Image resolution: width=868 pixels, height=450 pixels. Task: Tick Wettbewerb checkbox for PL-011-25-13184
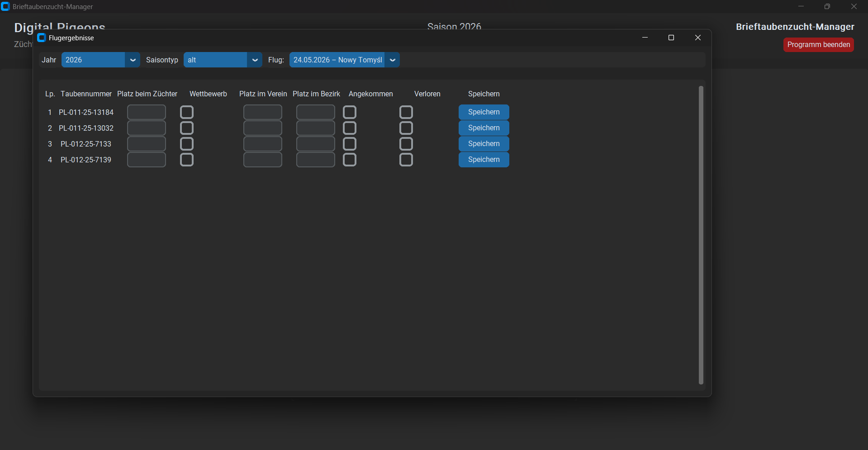click(x=187, y=112)
